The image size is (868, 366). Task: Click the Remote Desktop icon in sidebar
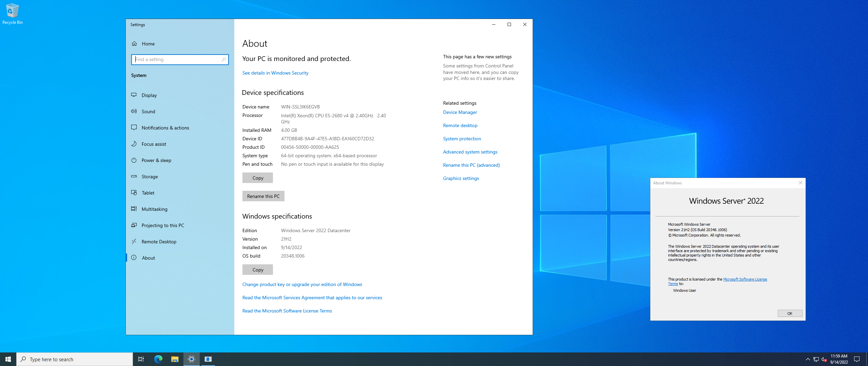[x=134, y=241]
